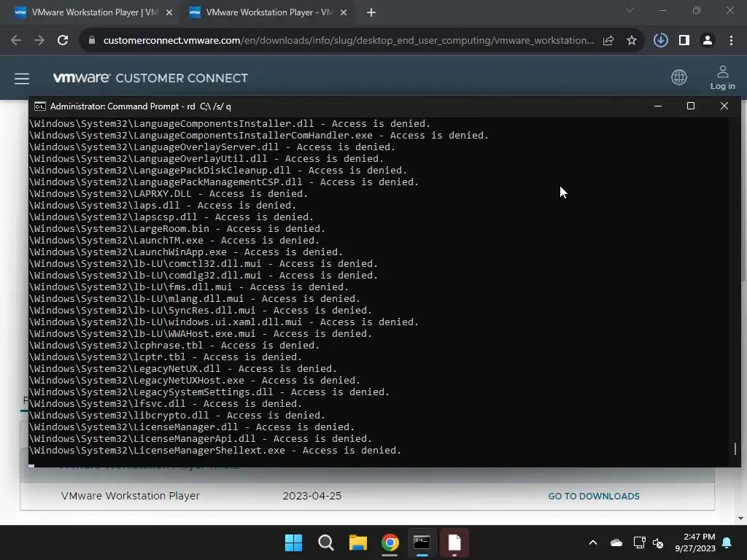Click the LicenseManagerShellext.exe output line
Viewport: 747px width, 560px height.
215,451
